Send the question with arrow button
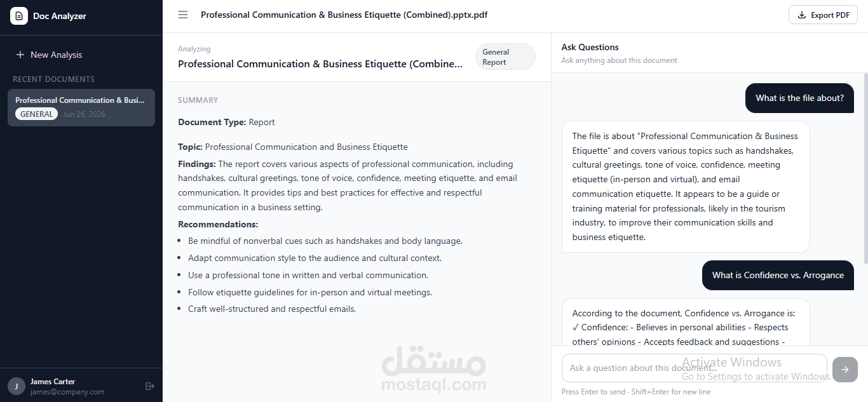The height and width of the screenshot is (402, 868). [x=845, y=370]
